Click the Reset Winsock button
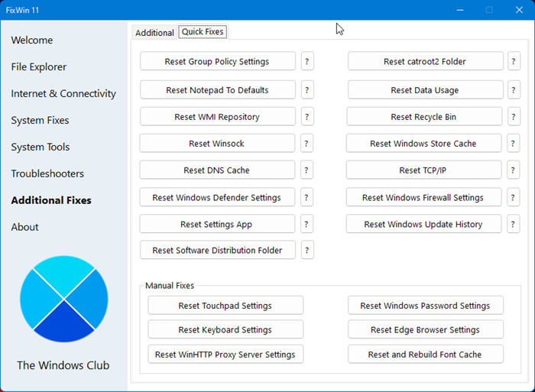Screen dimensions: 535x392 [217, 144]
